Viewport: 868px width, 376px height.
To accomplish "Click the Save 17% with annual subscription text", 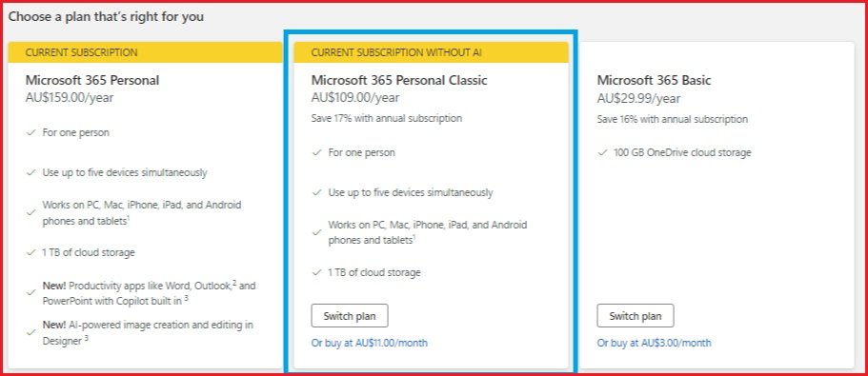I will (x=387, y=118).
